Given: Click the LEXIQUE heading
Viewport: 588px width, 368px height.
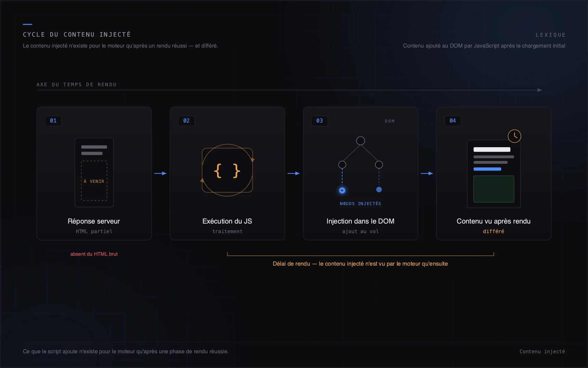Looking at the screenshot, I should 550,35.
